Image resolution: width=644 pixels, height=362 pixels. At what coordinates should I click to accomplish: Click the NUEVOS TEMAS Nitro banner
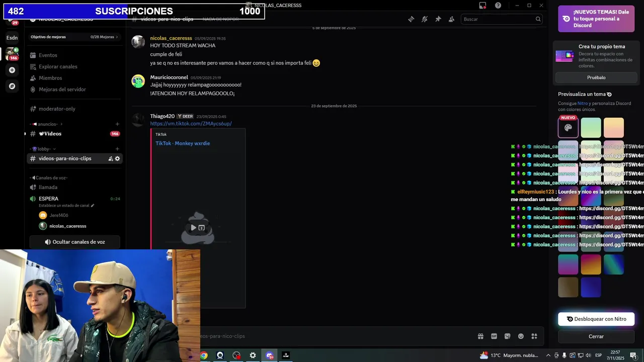point(596,19)
